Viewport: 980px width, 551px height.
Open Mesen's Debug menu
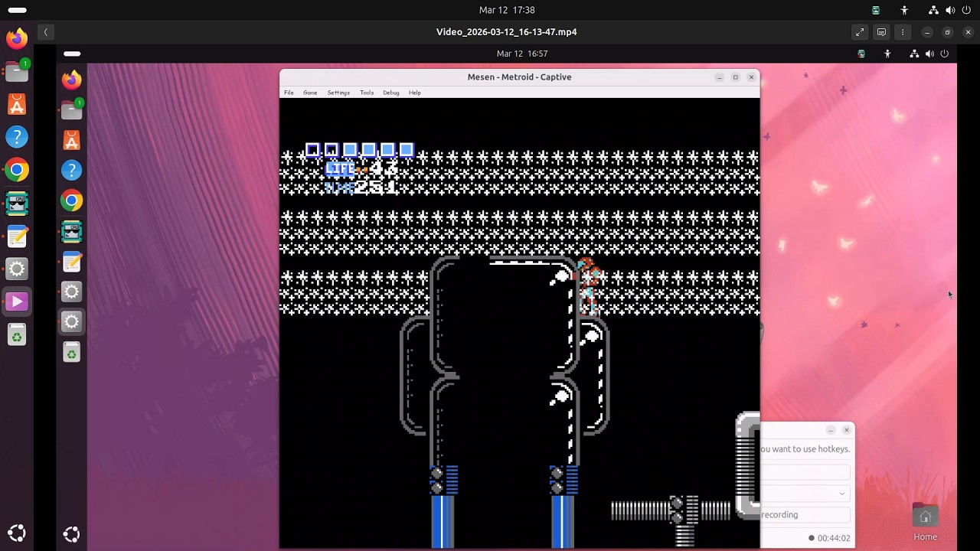point(391,93)
